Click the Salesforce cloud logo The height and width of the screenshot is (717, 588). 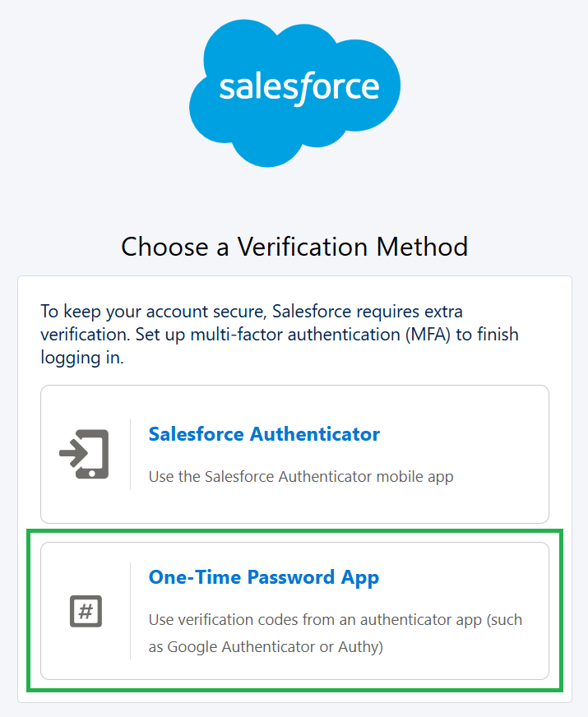click(295, 93)
